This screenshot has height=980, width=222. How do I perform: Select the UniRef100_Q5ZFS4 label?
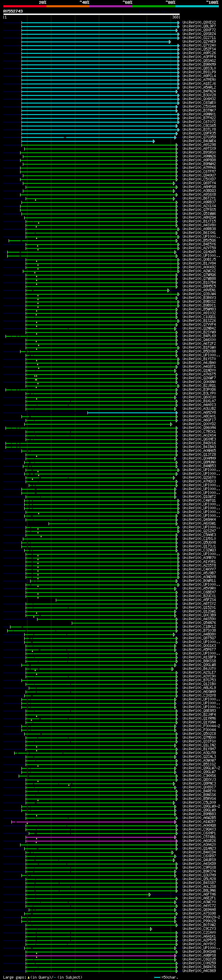199,49
